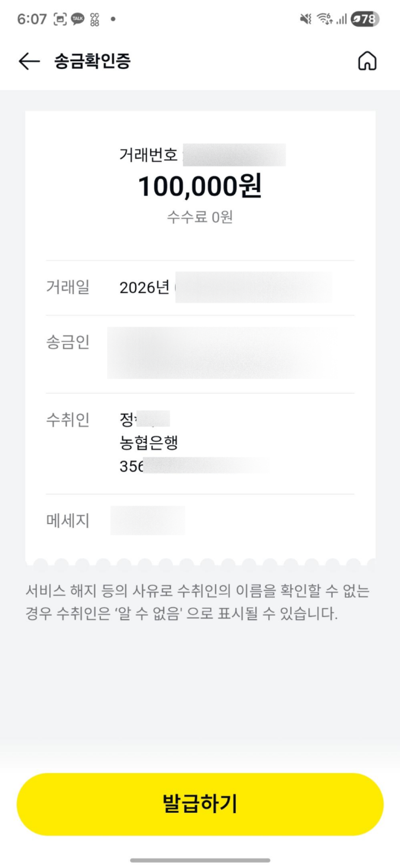Tap the 송금확인증 page title
Screen dimensions: 400x868
coord(92,61)
